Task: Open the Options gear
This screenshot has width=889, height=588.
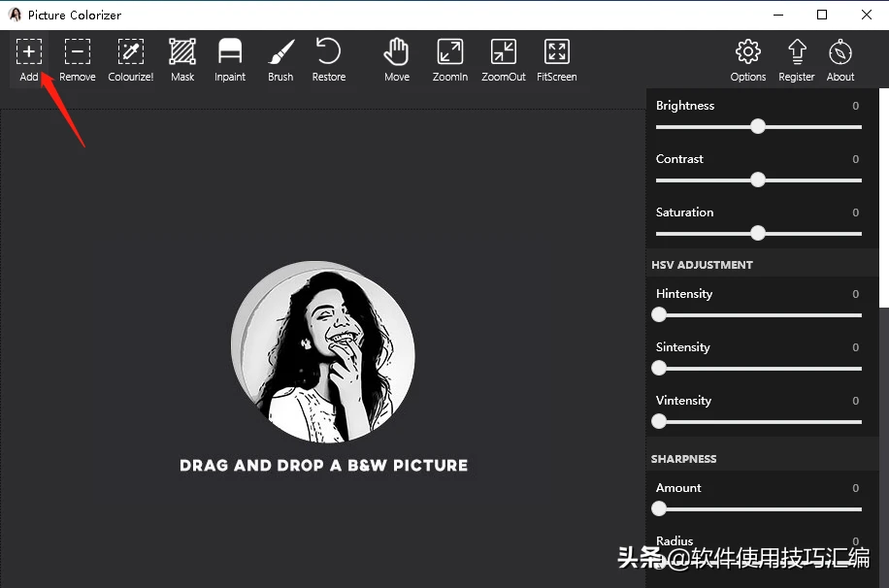Action: coord(748,52)
